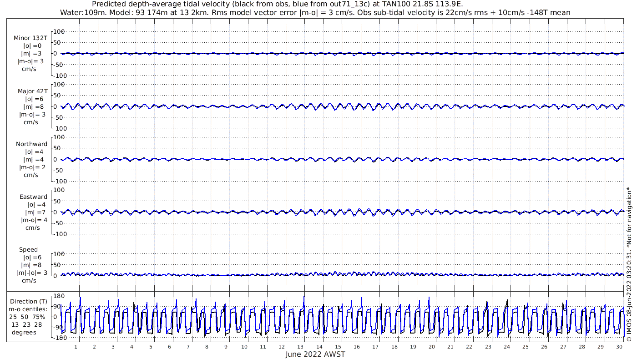Click day 21 on the date axis
This screenshot has width=637, height=364.
point(450,347)
